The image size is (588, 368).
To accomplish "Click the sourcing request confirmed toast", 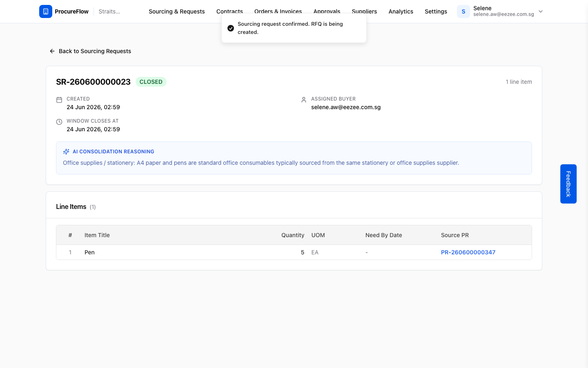I will (x=294, y=28).
